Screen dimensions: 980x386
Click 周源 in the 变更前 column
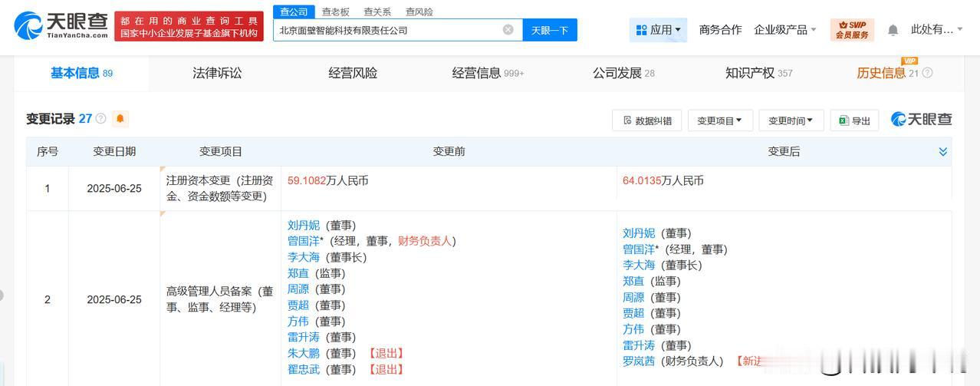(298, 289)
